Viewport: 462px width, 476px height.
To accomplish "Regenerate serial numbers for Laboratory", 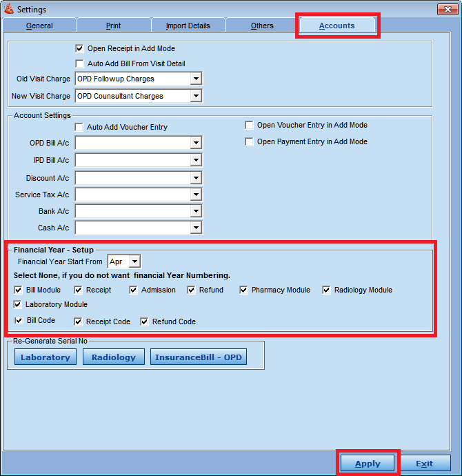I will pyautogui.click(x=45, y=357).
